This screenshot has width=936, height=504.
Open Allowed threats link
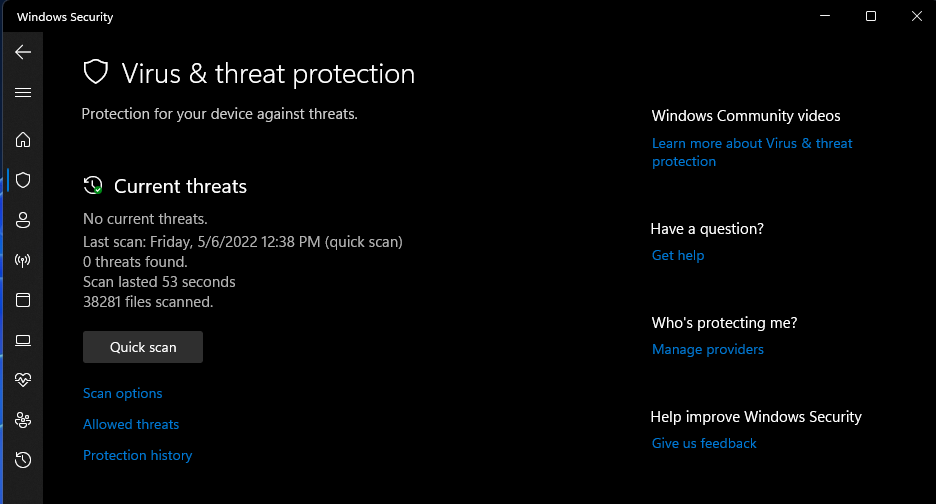(x=131, y=425)
